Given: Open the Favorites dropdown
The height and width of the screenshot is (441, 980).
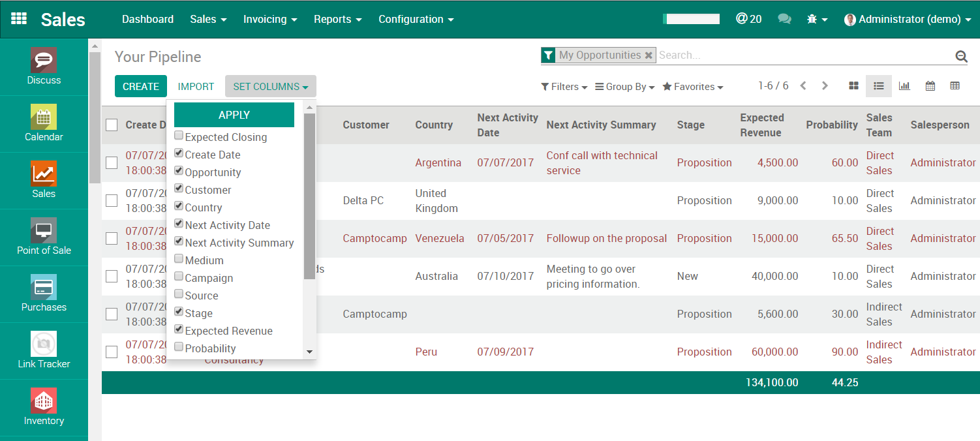Looking at the screenshot, I should (x=692, y=87).
